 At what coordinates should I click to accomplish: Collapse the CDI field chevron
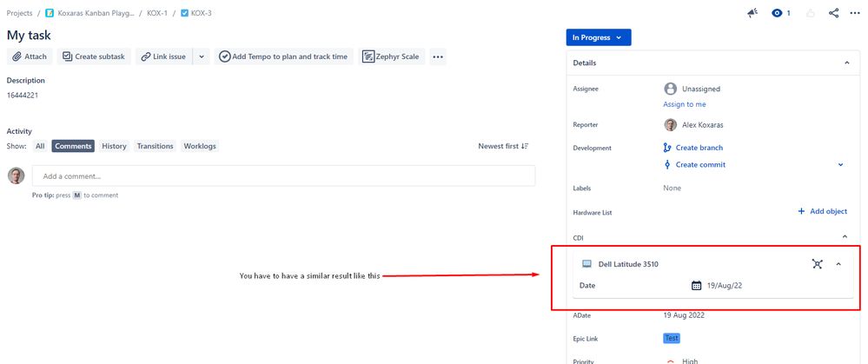pyautogui.click(x=845, y=237)
